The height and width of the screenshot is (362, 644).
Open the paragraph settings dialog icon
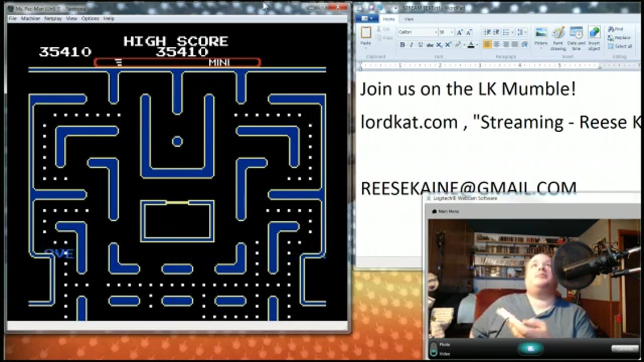pos(525,45)
